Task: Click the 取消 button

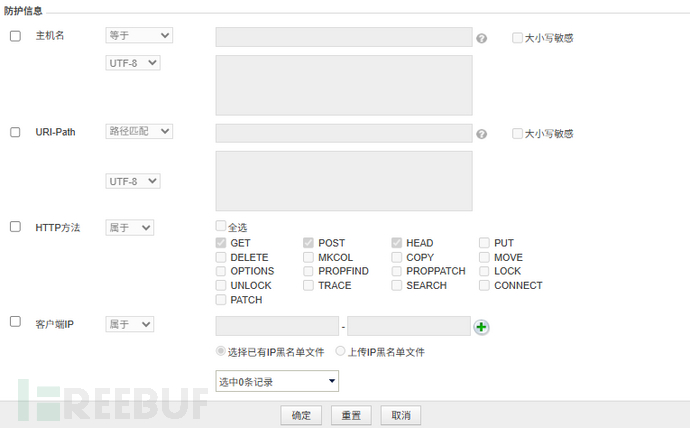Action: point(401,415)
